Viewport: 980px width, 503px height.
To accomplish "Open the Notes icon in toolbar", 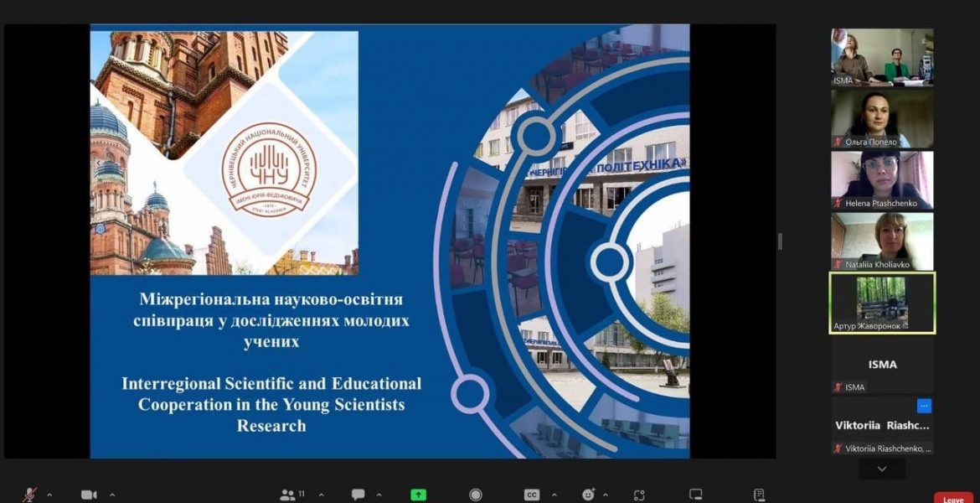I will point(759,495).
